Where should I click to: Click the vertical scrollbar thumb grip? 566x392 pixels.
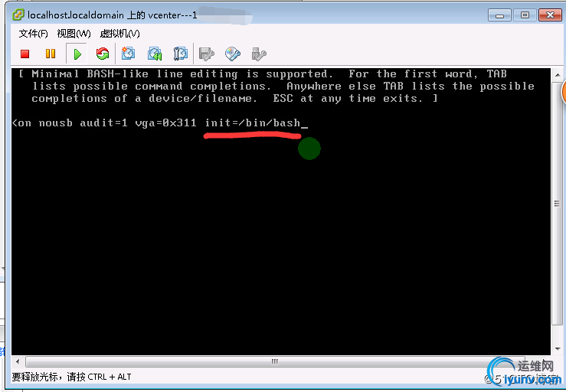point(558,204)
